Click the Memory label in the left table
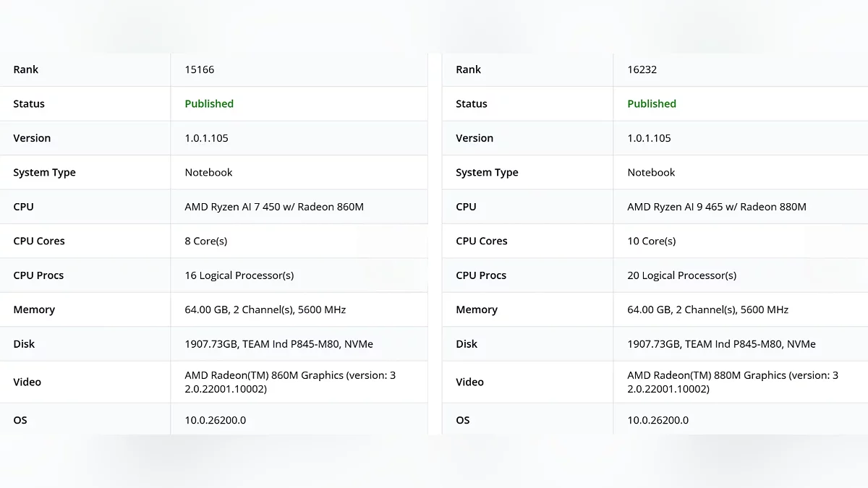This screenshot has width=868, height=488. point(34,309)
